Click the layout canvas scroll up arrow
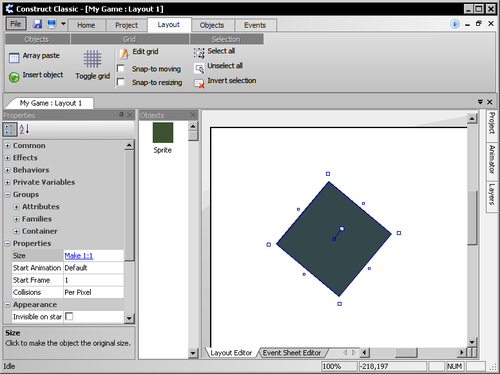 tap(472, 118)
